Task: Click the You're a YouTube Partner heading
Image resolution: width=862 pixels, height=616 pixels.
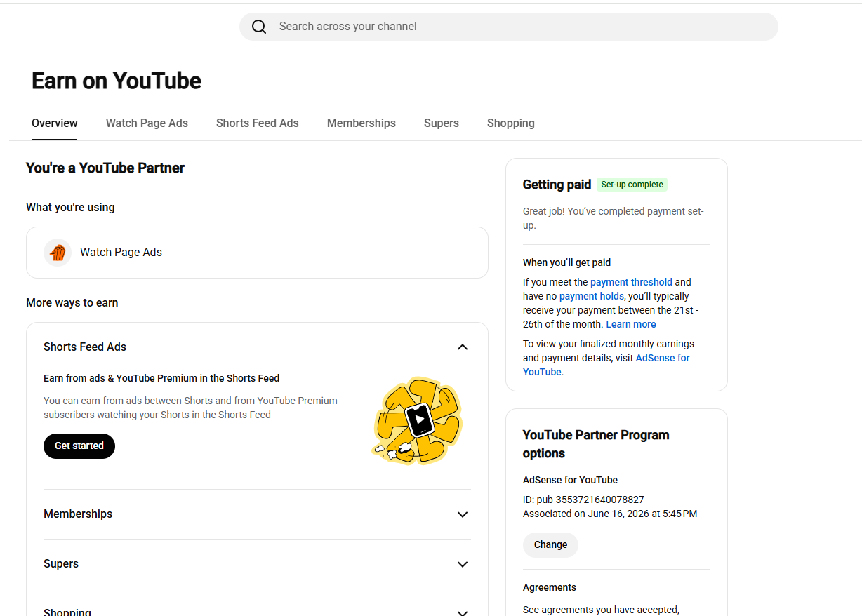Action: [105, 168]
